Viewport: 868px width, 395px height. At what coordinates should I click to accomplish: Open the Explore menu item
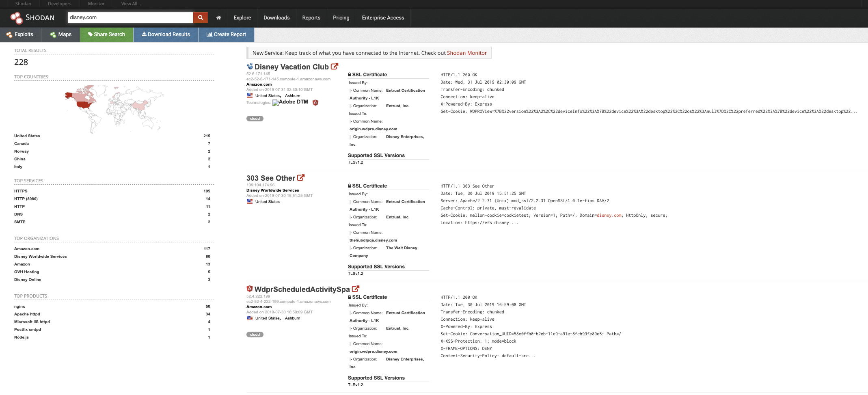[242, 18]
